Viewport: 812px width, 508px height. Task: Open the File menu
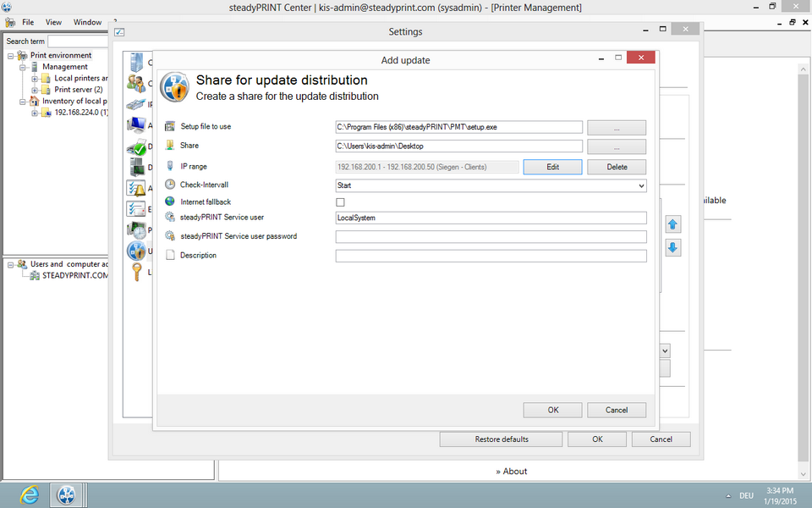click(x=28, y=22)
